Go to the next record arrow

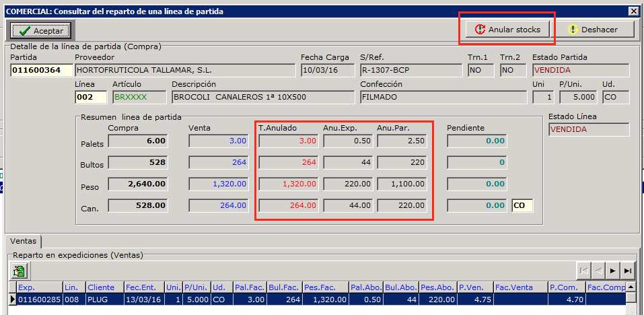[614, 271]
